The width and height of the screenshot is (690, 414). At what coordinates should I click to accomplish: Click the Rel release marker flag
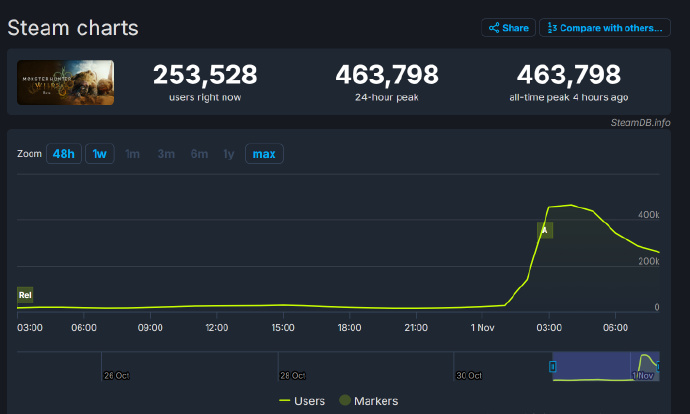click(25, 295)
